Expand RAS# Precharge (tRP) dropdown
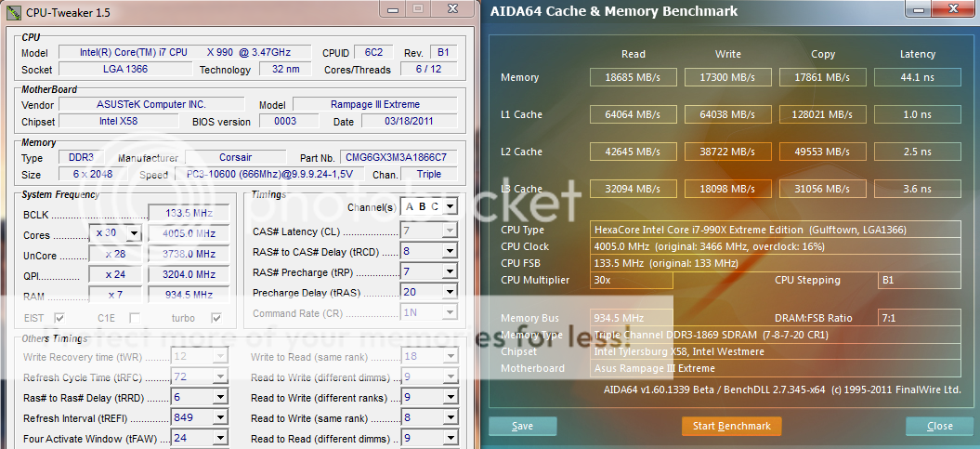Screen dimensions: 980x449 450,271
